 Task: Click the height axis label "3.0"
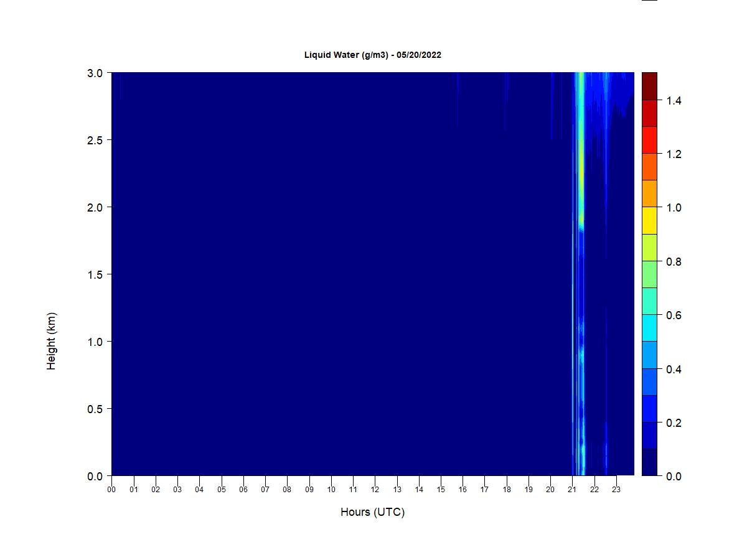pyautogui.click(x=95, y=73)
